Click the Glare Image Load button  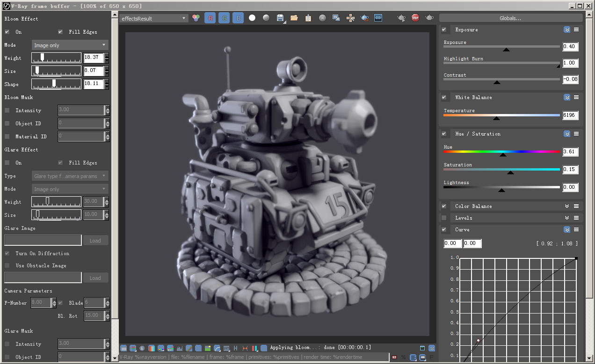coord(95,240)
